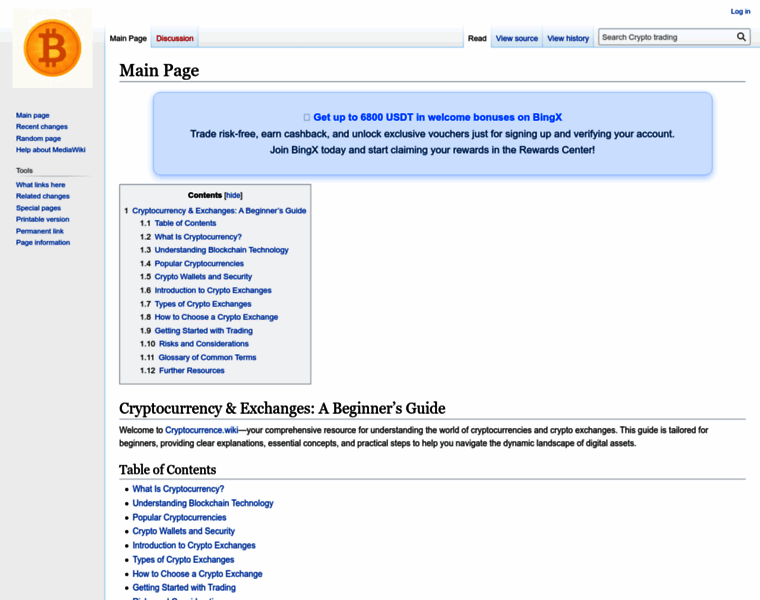Click the Table of Contents section heading

(168, 470)
